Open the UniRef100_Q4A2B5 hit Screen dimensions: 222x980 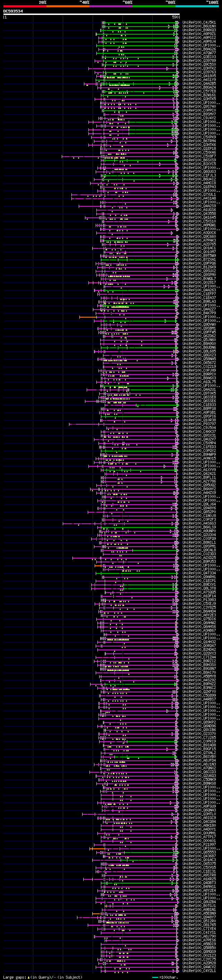pyautogui.click(x=199, y=84)
